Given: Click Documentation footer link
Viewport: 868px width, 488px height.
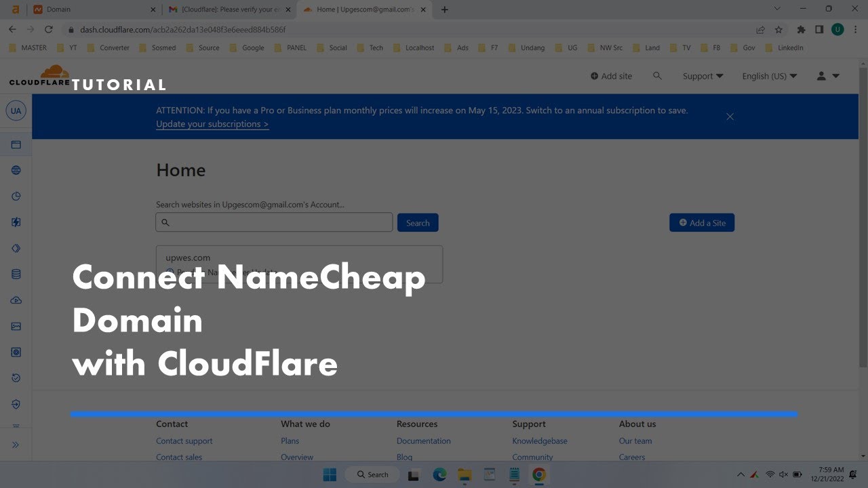Looking at the screenshot, I should [423, 441].
